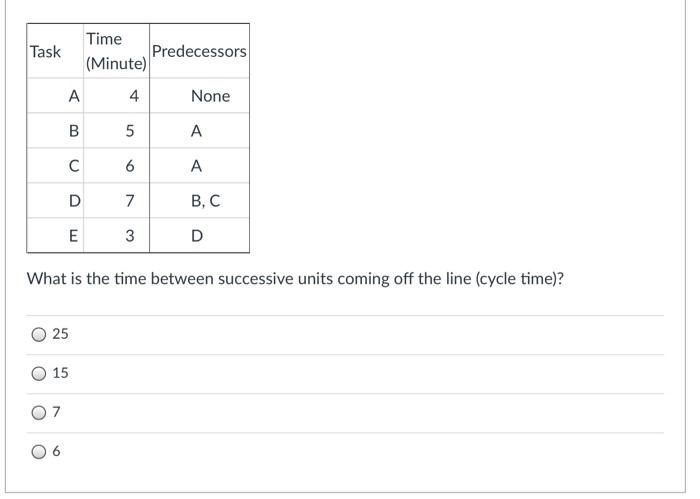Choose the 15 answer radio button
The width and height of the screenshot is (700, 499).
point(39,374)
